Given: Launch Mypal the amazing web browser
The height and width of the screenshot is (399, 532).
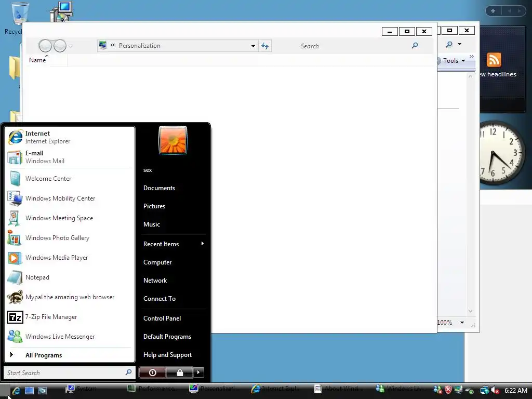Looking at the screenshot, I should pyautogui.click(x=70, y=297).
